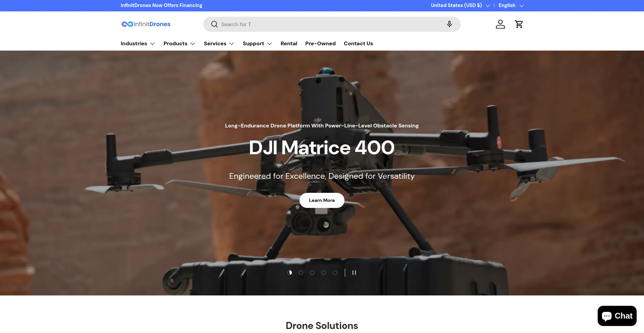Click 'Engineered for Excellence' tagline
The image size is (644, 333).
tap(322, 176)
